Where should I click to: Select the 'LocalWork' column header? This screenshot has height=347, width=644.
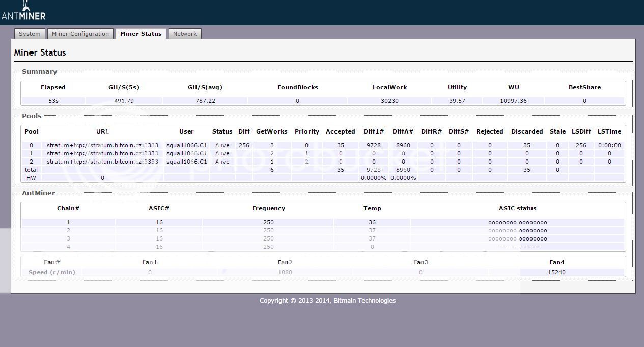389,87
